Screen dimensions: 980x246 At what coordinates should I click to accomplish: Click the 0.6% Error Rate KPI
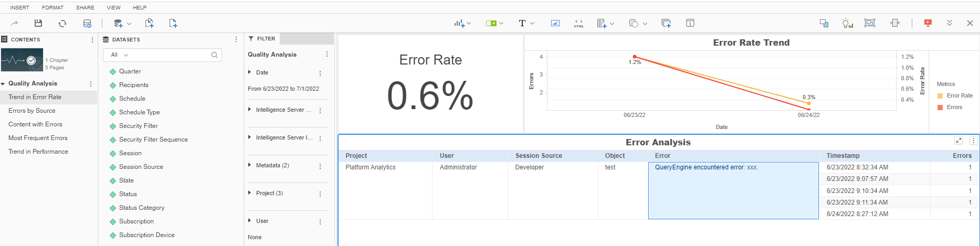tap(430, 95)
